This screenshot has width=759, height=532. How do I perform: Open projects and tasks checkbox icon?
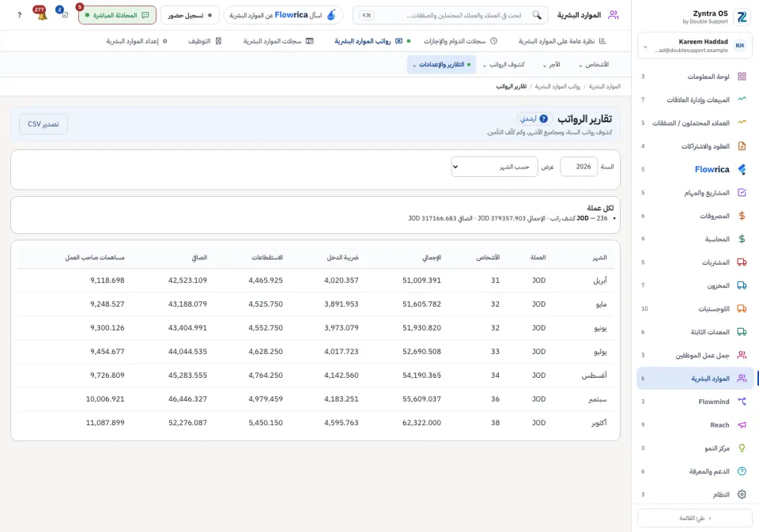[x=742, y=192]
